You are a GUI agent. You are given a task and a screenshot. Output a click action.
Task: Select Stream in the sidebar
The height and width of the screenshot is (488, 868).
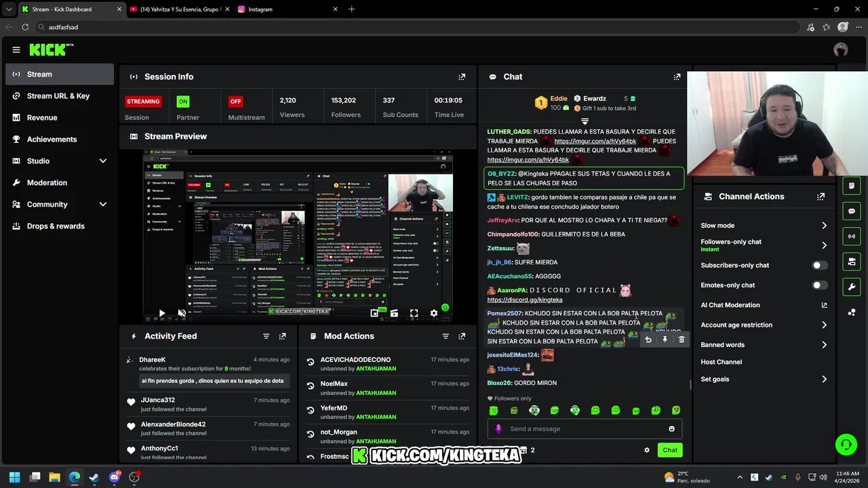tap(60, 74)
